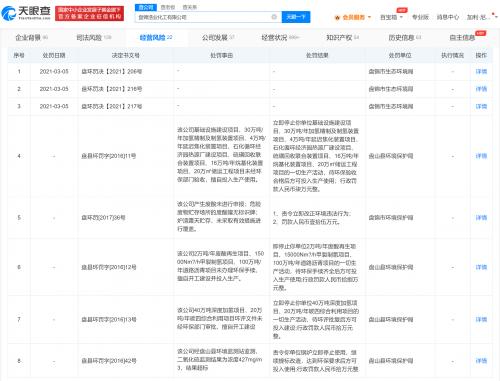The width and height of the screenshot is (500, 381).
Task: Clear the search box with the X icon
Action: tap(274, 17)
